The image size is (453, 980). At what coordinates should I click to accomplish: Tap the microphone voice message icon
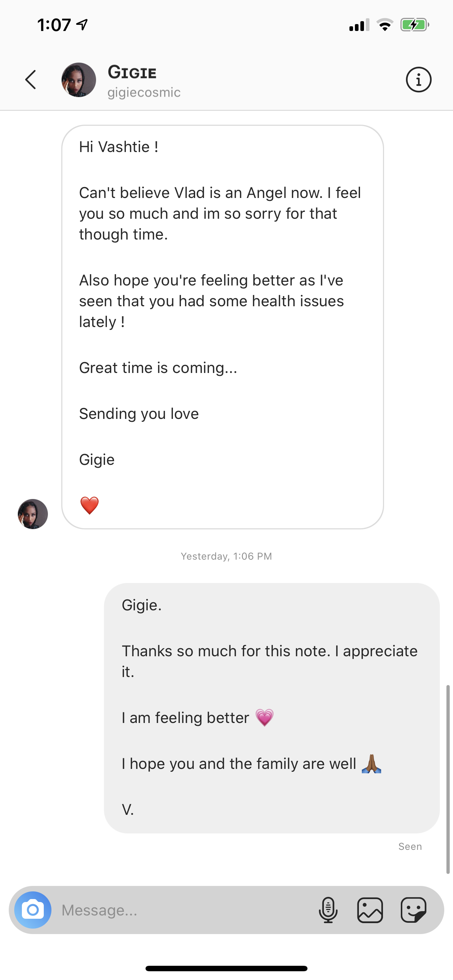click(328, 910)
